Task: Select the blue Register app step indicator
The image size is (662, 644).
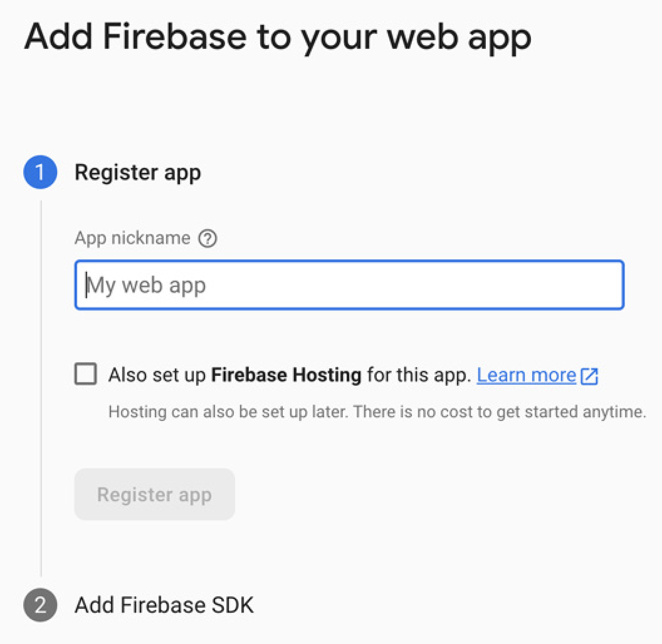Action: coord(40,172)
